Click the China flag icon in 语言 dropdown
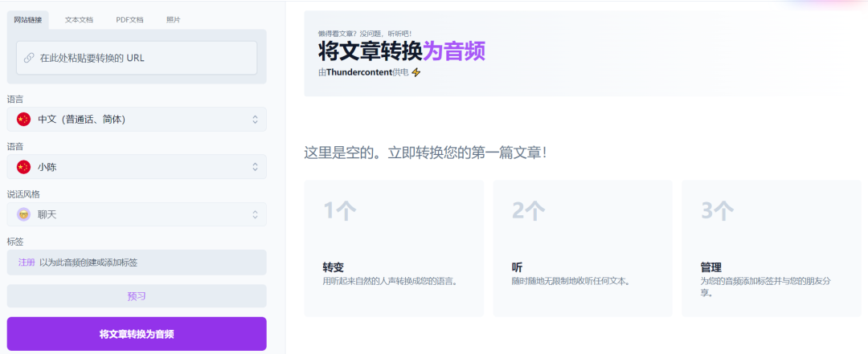 tap(23, 119)
